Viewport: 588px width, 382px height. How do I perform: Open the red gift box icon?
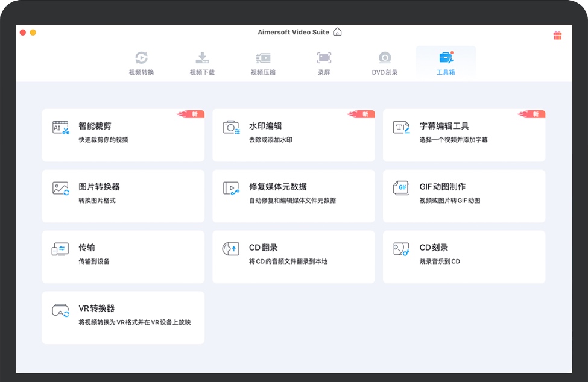pyautogui.click(x=557, y=35)
